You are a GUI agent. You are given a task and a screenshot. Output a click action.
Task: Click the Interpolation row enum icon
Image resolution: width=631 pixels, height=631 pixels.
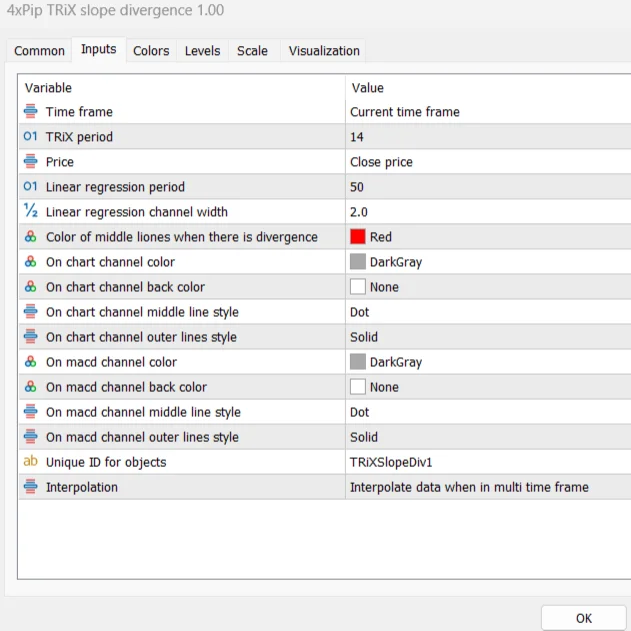30,487
